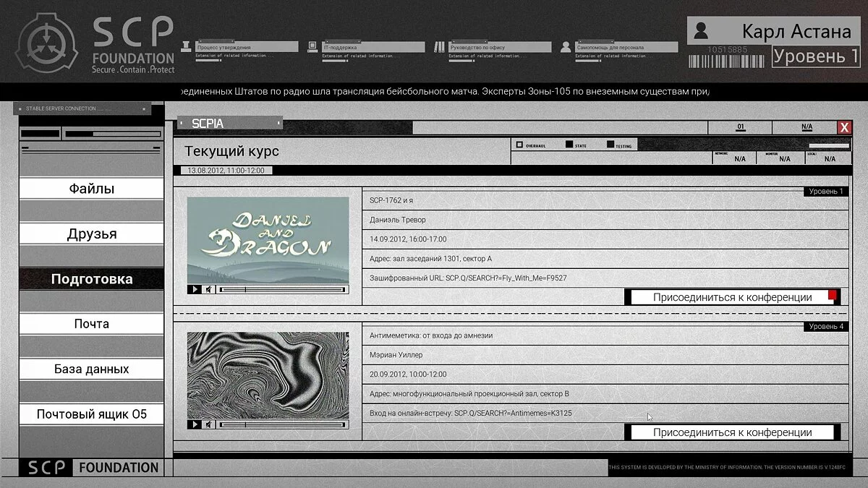Open IT-поддержка link
This screenshot has width=868, height=488.
coord(373,47)
